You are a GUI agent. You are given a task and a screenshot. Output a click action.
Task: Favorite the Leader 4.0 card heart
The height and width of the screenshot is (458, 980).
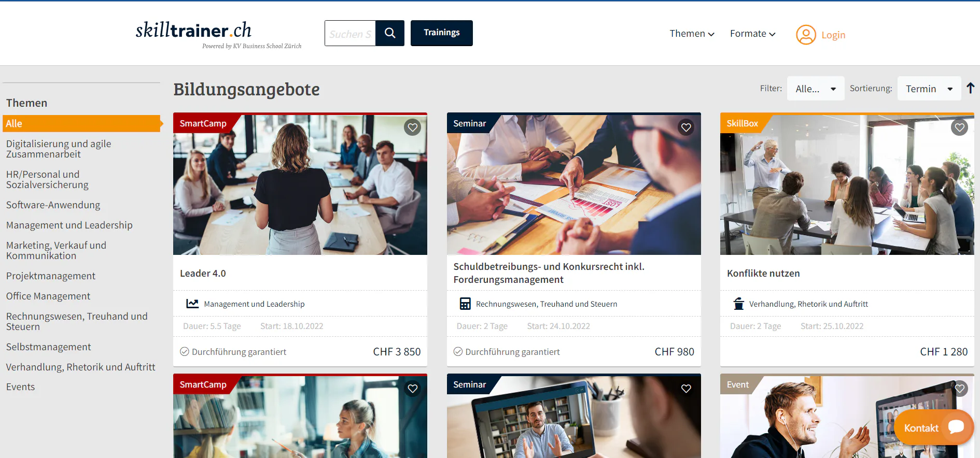coord(413,127)
